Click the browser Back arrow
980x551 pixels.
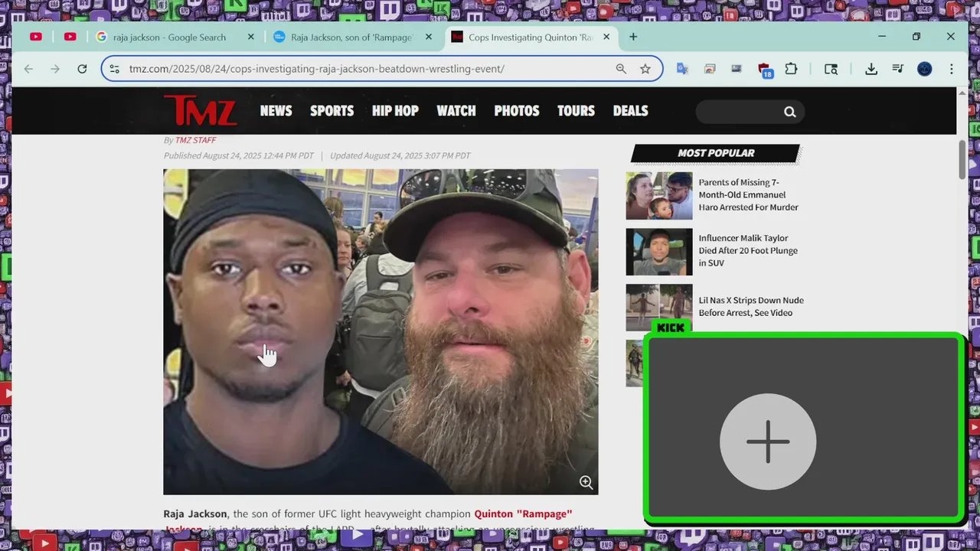click(28, 69)
